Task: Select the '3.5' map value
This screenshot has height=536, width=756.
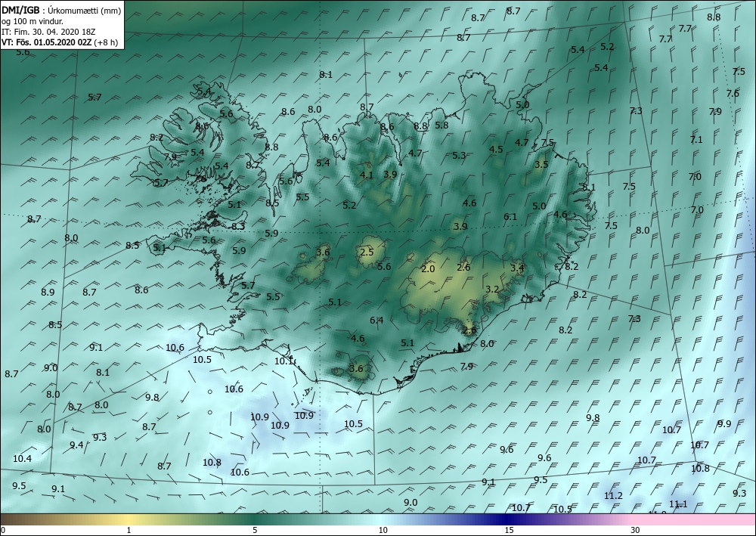Action: [541, 164]
